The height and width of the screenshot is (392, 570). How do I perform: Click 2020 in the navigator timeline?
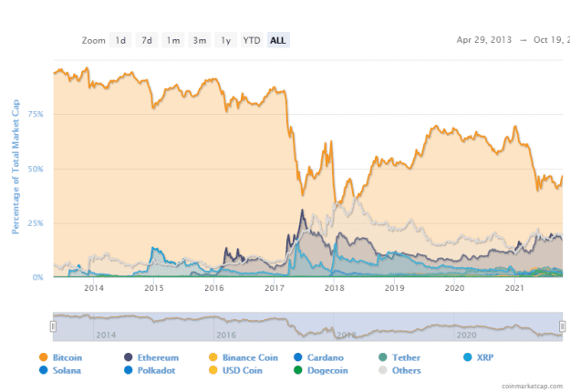pyautogui.click(x=466, y=335)
